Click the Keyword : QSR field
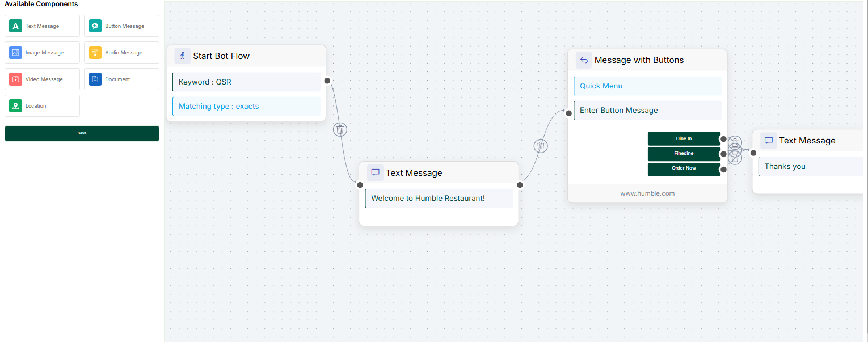 click(x=246, y=82)
